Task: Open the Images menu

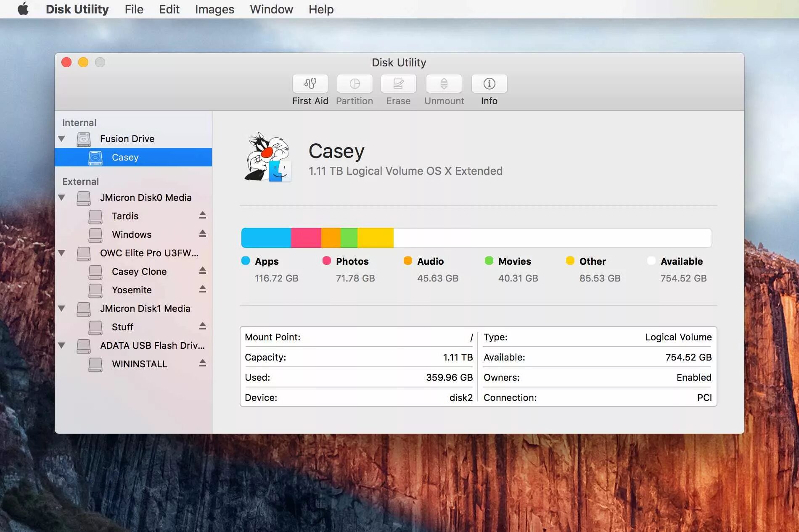Action: (x=214, y=9)
